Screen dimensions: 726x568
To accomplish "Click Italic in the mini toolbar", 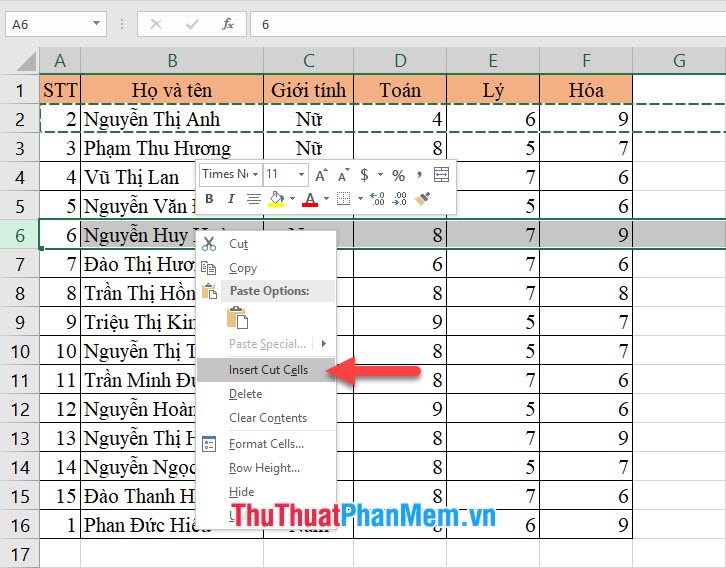I will [x=231, y=199].
